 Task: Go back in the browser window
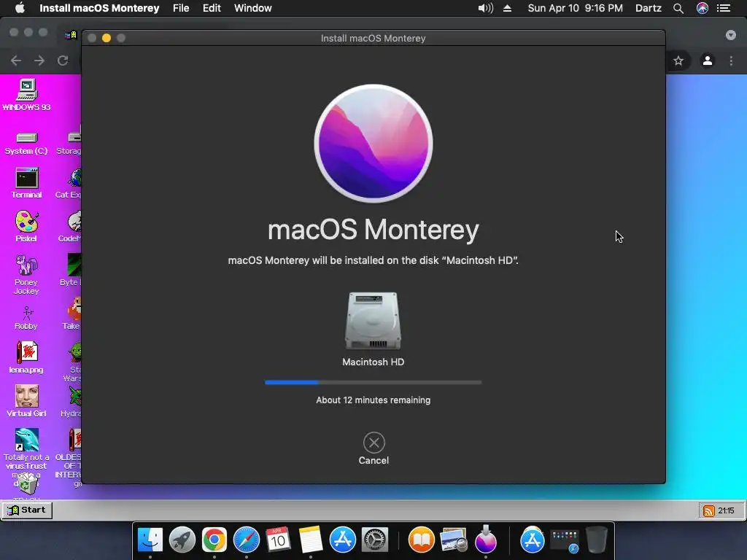click(x=16, y=61)
